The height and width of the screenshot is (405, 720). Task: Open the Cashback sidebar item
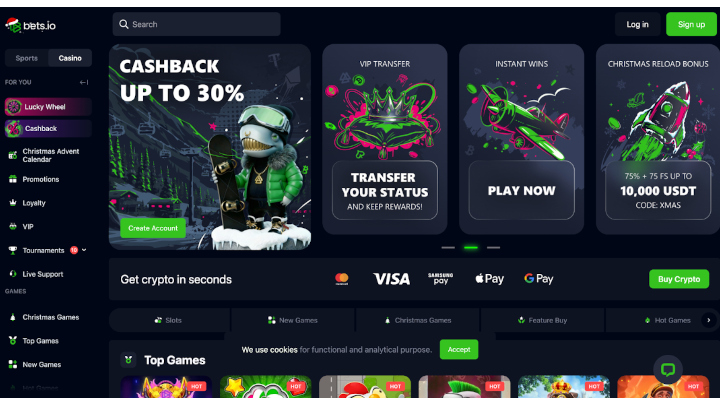point(48,129)
